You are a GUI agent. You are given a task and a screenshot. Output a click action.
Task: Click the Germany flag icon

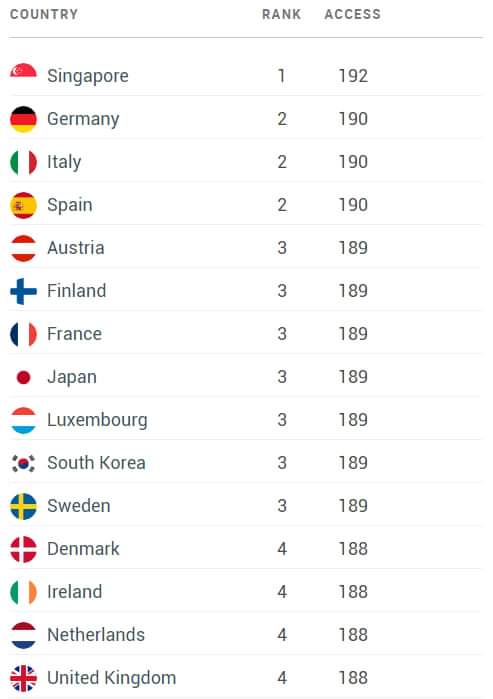pos(23,119)
